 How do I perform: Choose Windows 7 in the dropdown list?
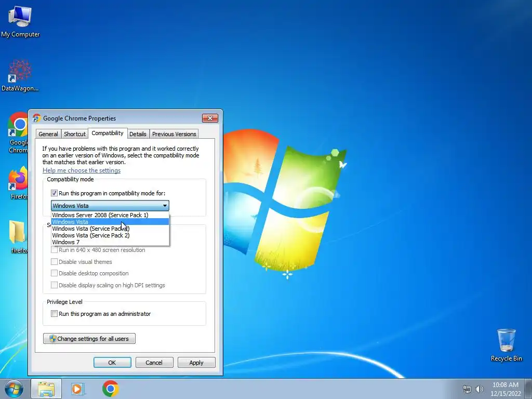110,242
